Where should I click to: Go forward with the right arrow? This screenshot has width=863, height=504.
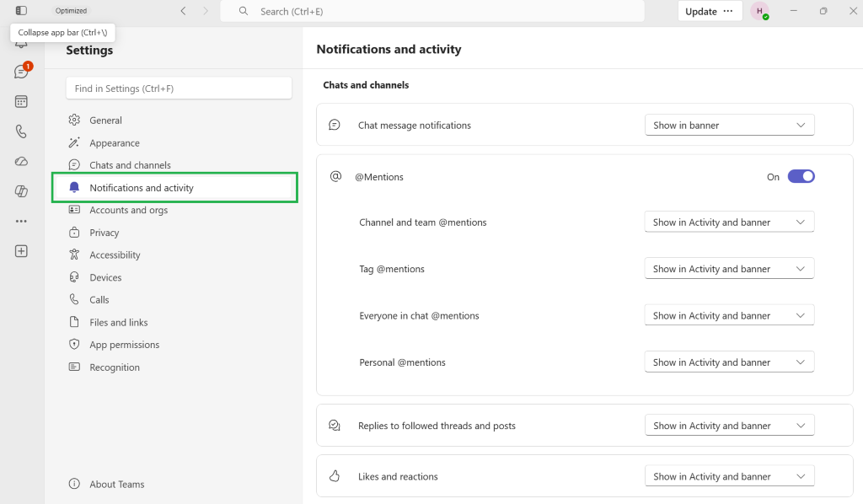206,11
